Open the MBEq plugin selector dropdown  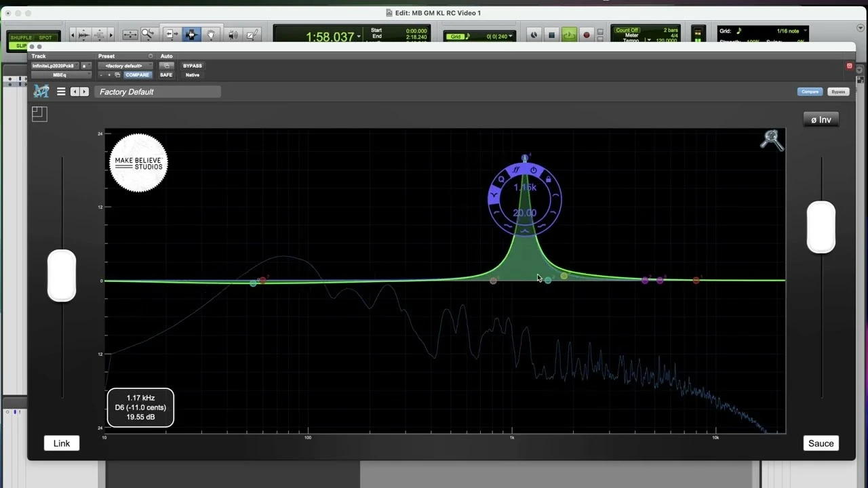point(60,75)
